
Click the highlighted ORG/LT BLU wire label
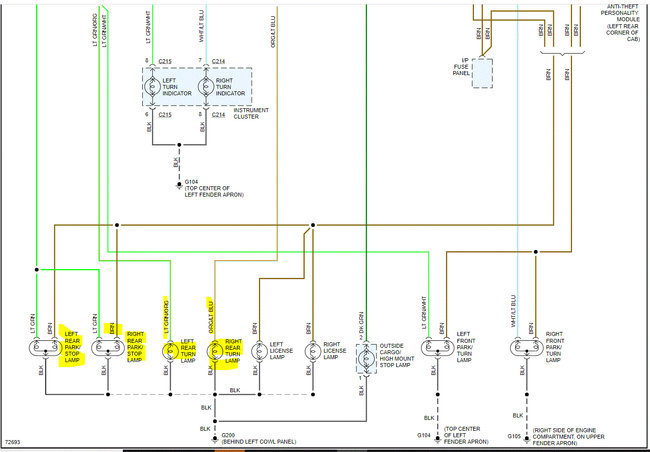(x=211, y=316)
